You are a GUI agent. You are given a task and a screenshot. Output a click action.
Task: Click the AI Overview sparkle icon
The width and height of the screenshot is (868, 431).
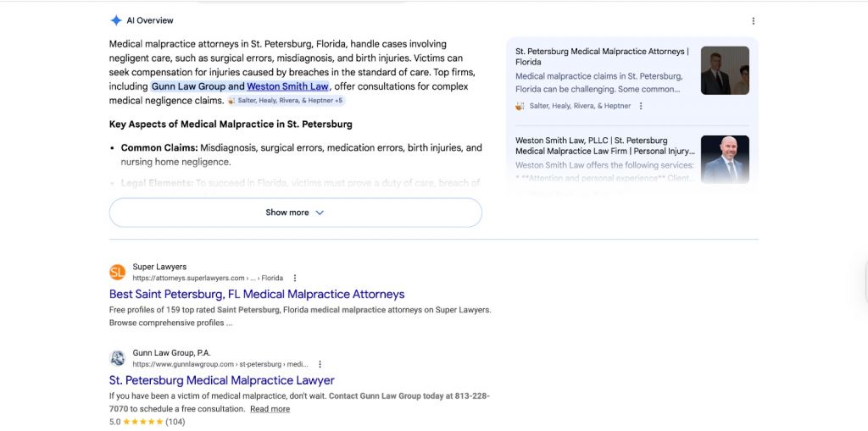(x=115, y=20)
